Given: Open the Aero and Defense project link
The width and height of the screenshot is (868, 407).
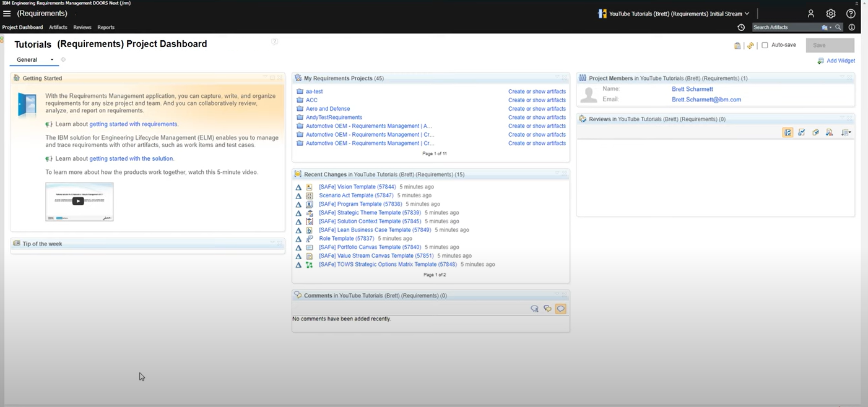Looking at the screenshot, I should [x=328, y=109].
